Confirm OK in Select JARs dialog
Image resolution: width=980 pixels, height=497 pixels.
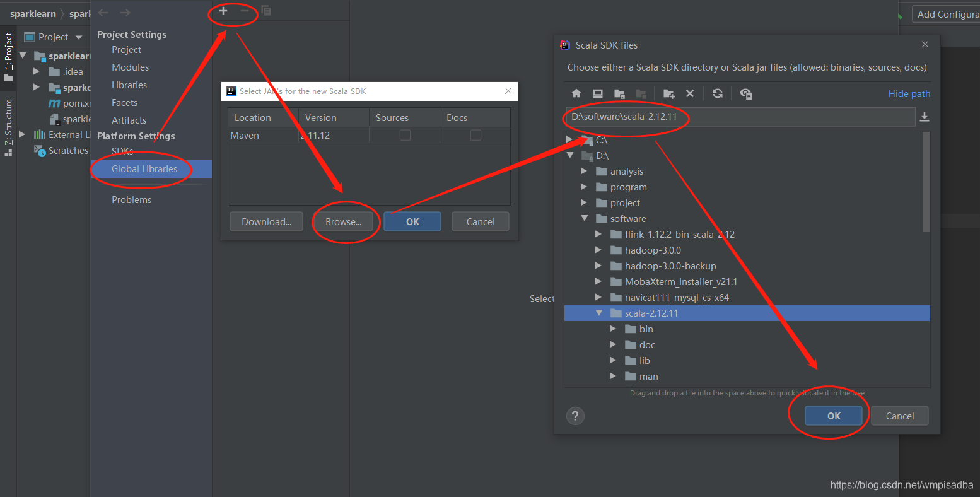tap(412, 221)
